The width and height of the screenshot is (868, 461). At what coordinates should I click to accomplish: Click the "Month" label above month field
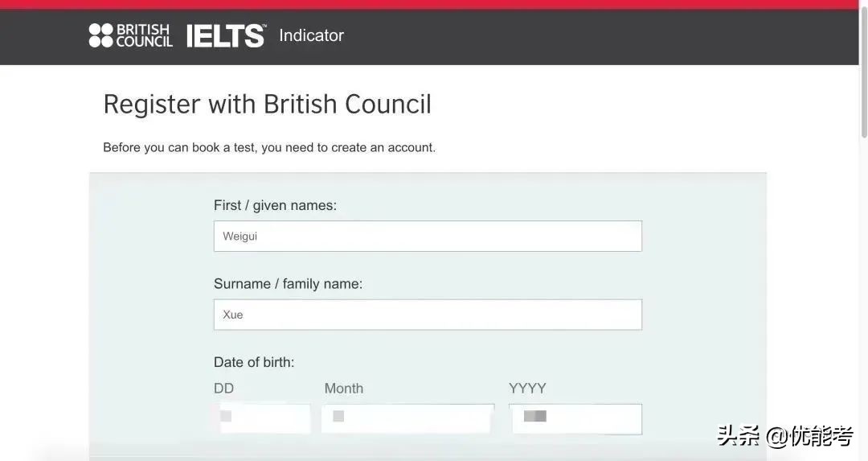pyautogui.click(x=343, y=389)
